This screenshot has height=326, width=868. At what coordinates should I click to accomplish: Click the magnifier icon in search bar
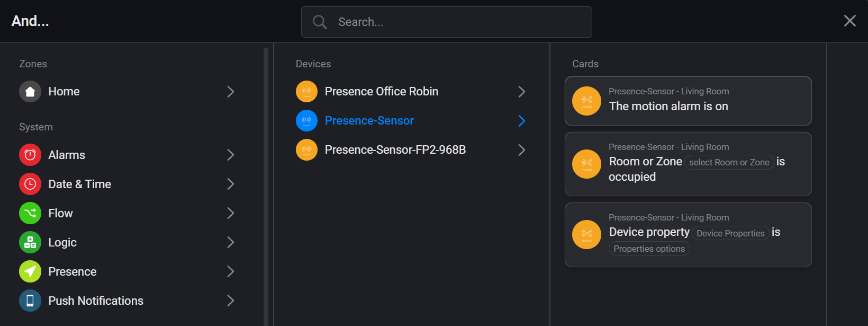coord(320,22)
